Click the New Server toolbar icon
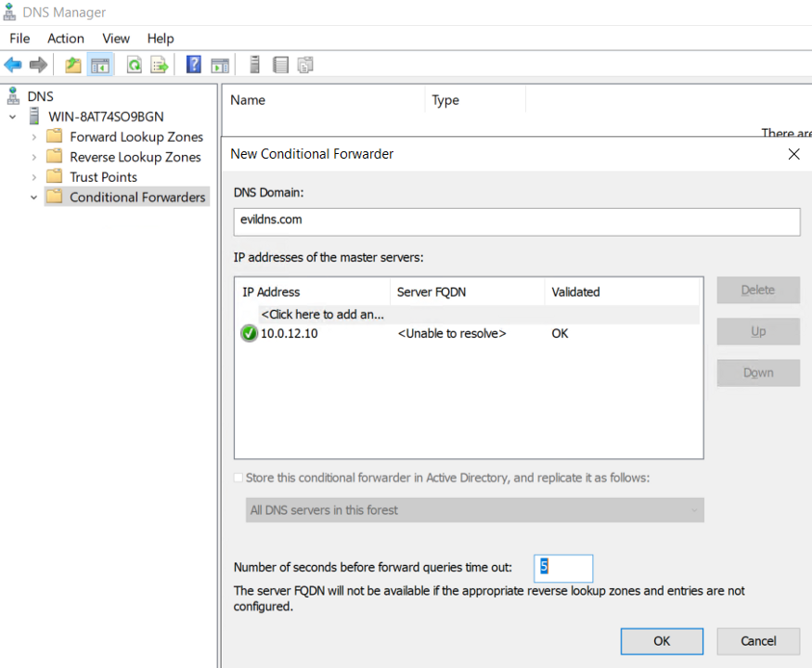The image size is (812, 668). pos(254,64)
